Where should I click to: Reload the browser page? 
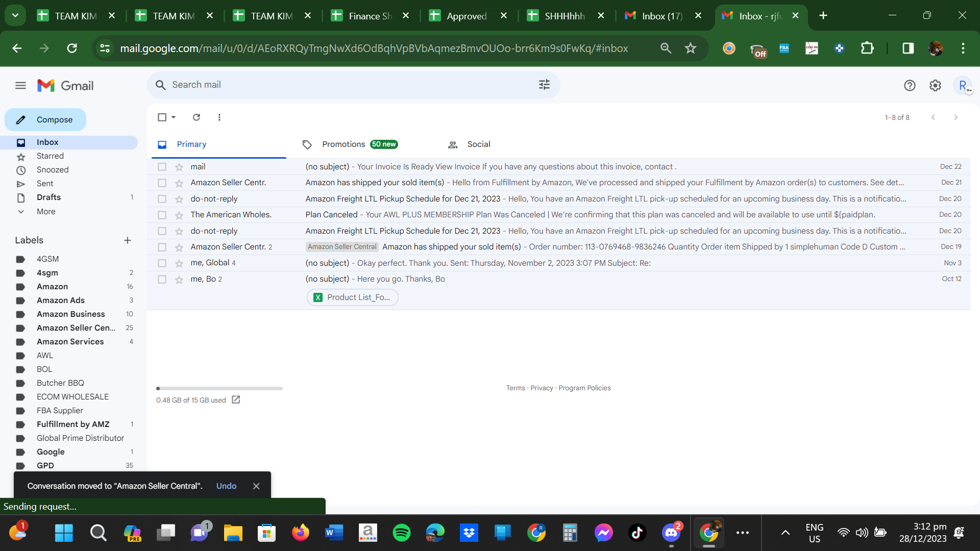coord(72,48)
